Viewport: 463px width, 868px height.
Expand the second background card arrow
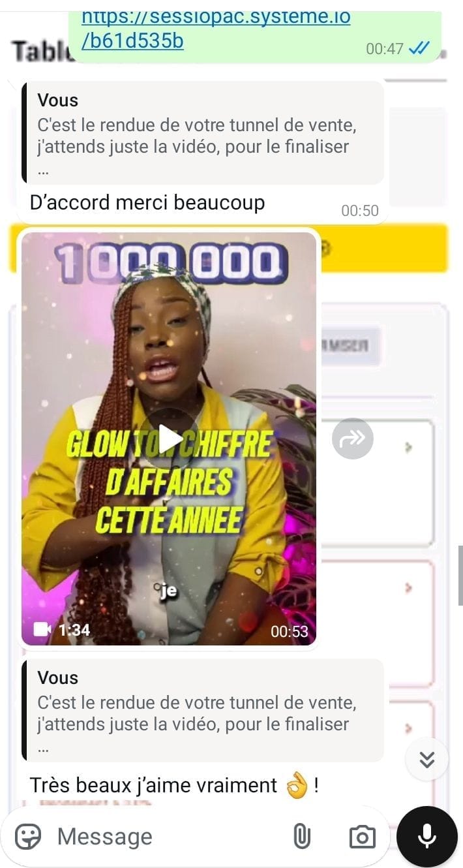409,588
